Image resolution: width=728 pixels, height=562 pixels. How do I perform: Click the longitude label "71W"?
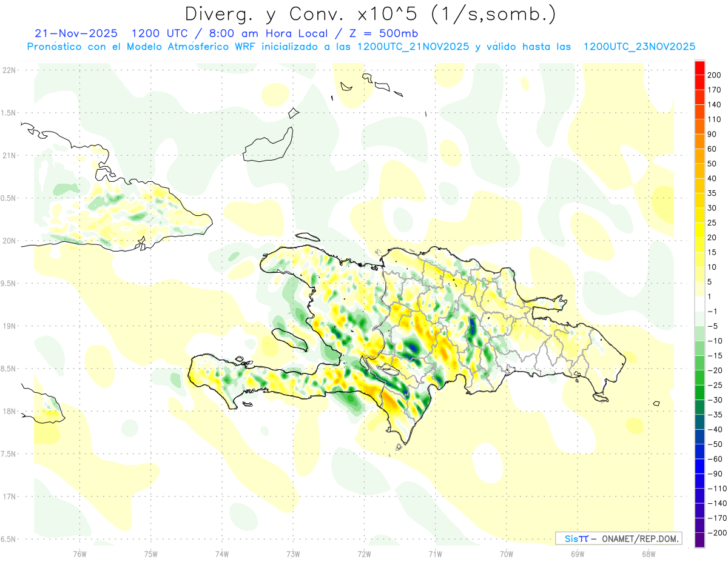(435, 554)
